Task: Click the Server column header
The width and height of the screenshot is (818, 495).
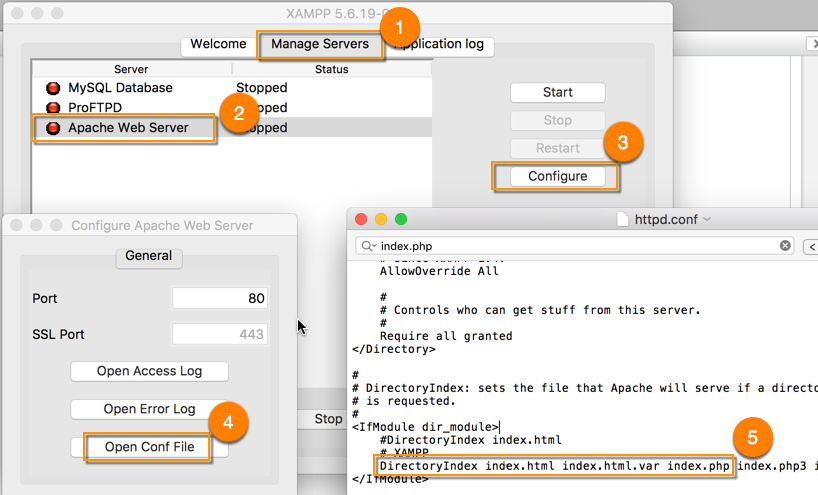Action: [x=131, y=69]
